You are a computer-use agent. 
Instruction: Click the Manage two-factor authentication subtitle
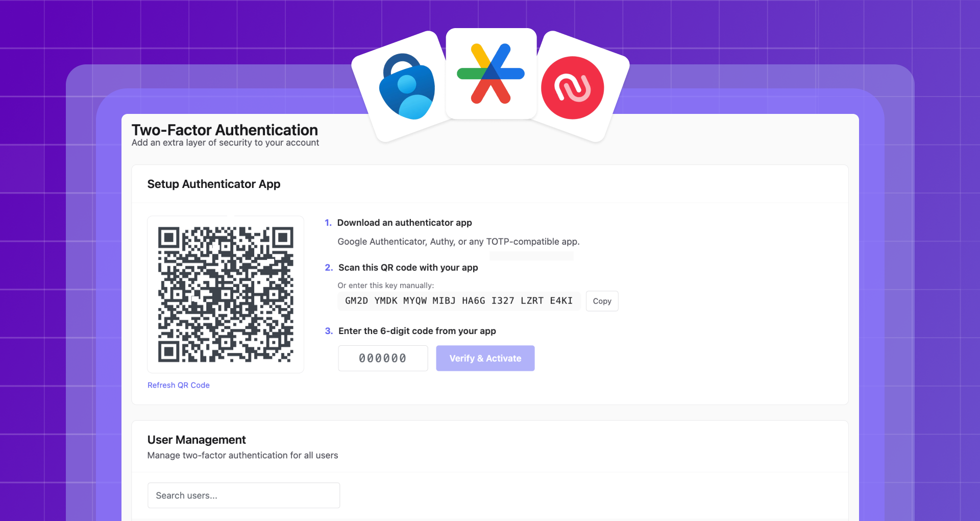click(242, 455)
